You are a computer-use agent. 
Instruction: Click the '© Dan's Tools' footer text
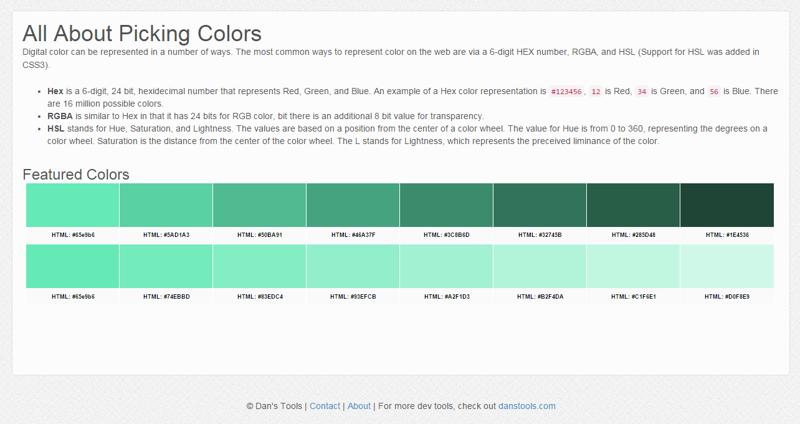tap(274, 406)
